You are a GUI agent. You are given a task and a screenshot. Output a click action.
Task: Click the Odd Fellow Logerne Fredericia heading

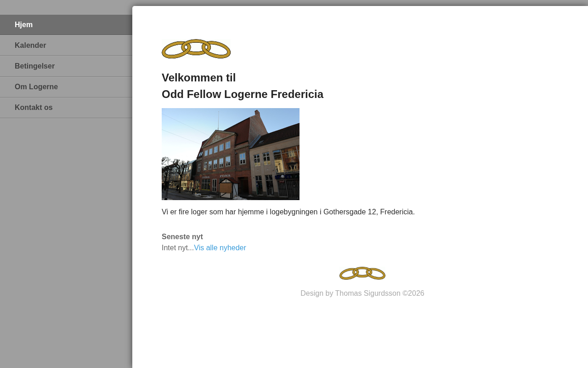pyautogui.click(x=243, y=94)
